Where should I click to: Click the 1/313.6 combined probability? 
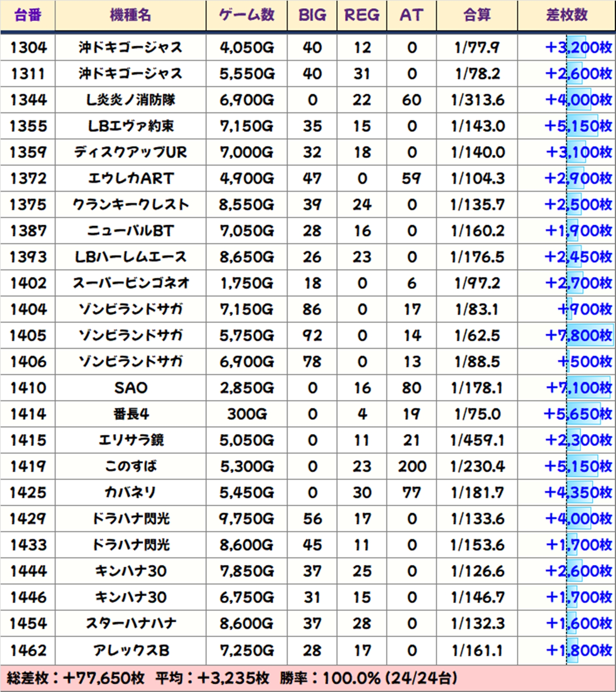point(477,100)
